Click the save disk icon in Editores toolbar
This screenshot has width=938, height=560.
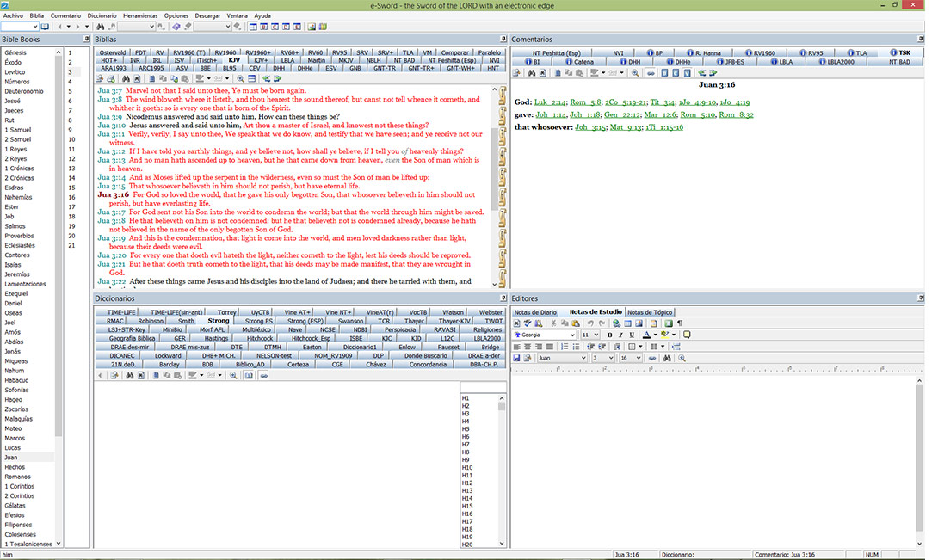pos(517,358)
